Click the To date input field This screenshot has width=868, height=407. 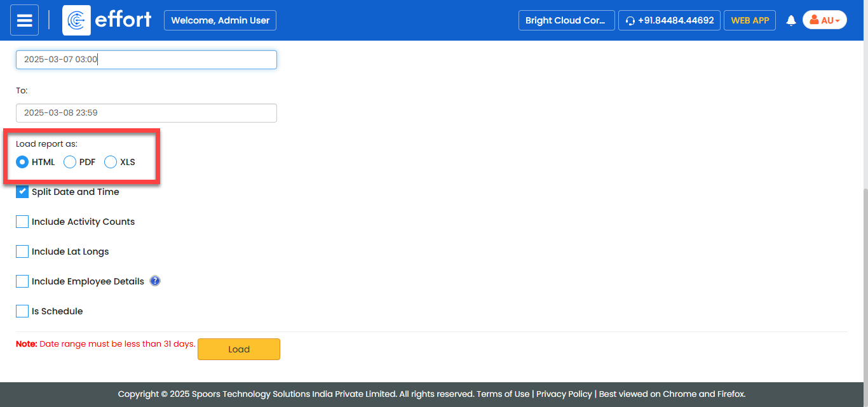pos(146,113)
